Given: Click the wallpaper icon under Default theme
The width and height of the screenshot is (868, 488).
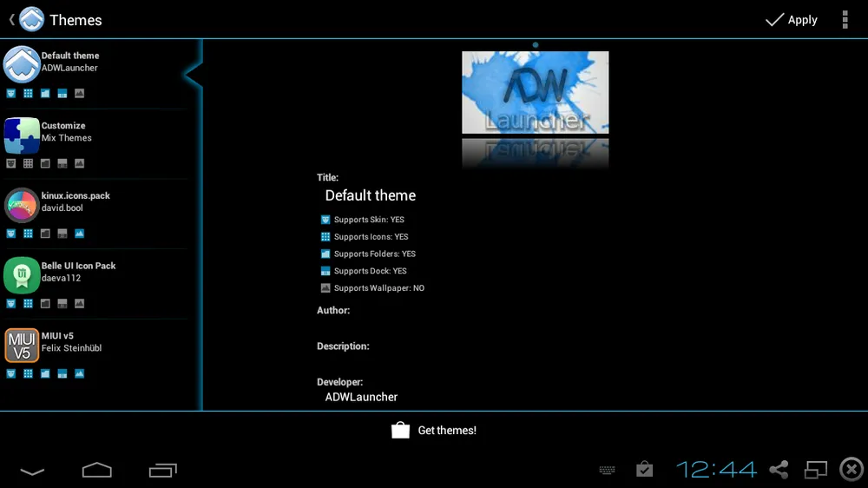Looking at the screenshot, I should (x=80, y=93).
